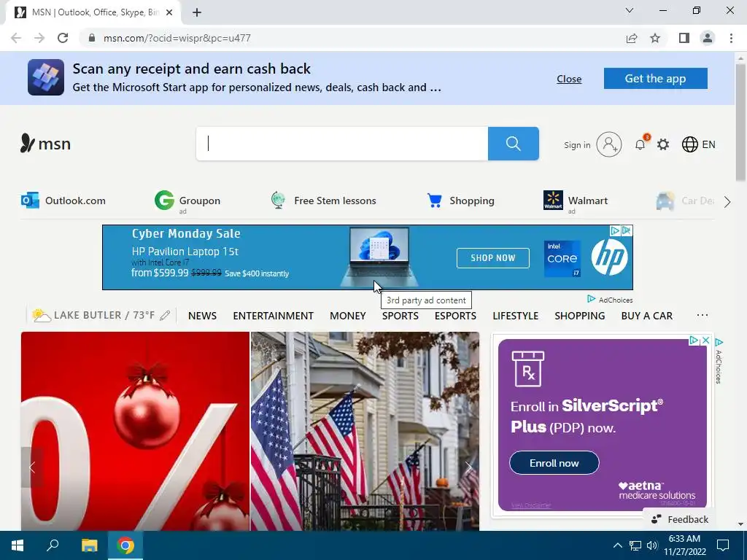Open the Outlook.com shortcut

coord(63,201)
